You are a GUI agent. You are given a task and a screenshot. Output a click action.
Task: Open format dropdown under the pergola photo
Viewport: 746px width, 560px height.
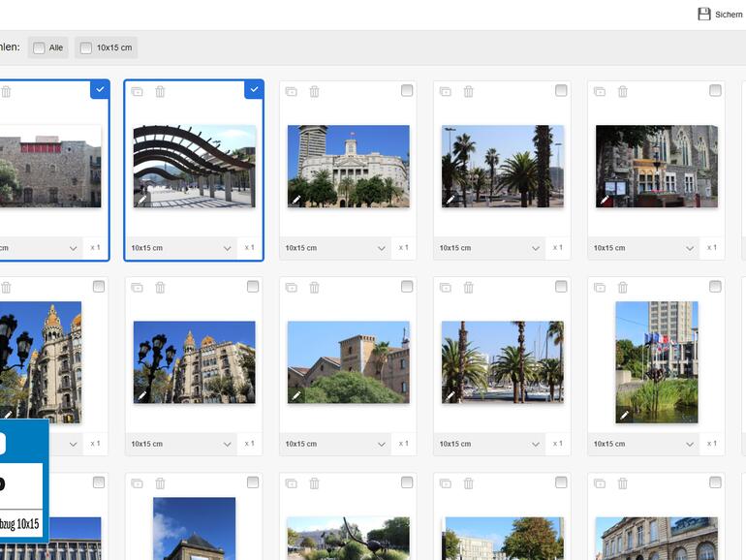(x=182, y=248)
